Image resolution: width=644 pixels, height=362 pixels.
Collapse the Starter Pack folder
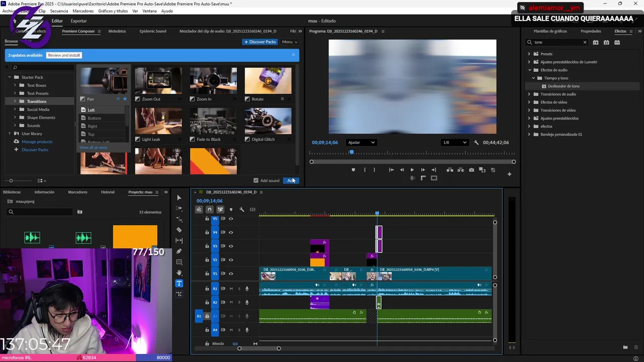[x=10, y=77]
